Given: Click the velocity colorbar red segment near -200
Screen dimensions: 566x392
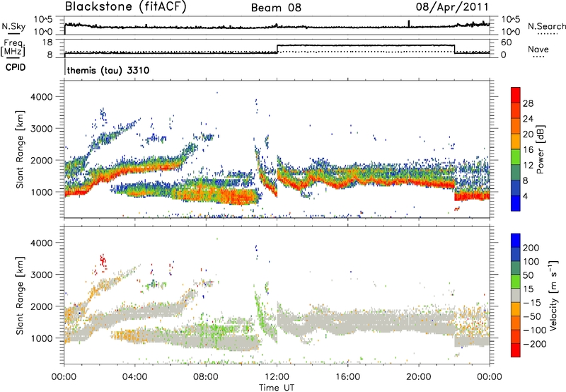Looking at the screenshot, I should 516,350.
